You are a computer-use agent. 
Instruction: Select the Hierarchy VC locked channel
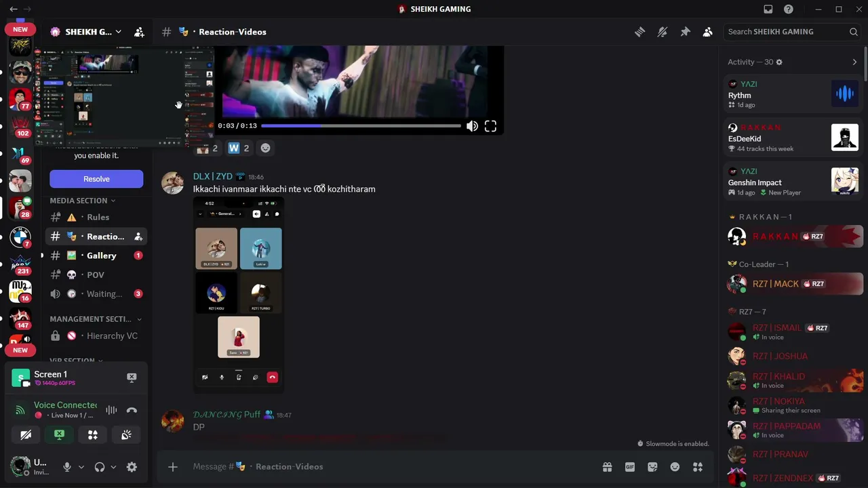95,335
